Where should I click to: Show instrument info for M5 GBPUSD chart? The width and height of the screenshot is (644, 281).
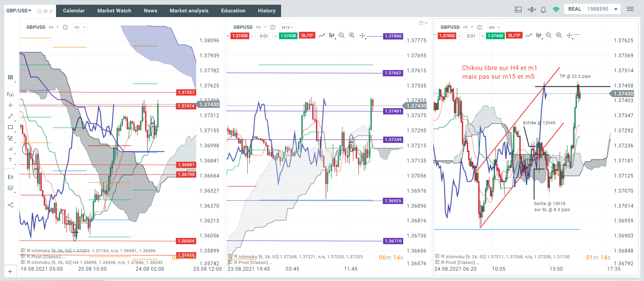(480, 27)
